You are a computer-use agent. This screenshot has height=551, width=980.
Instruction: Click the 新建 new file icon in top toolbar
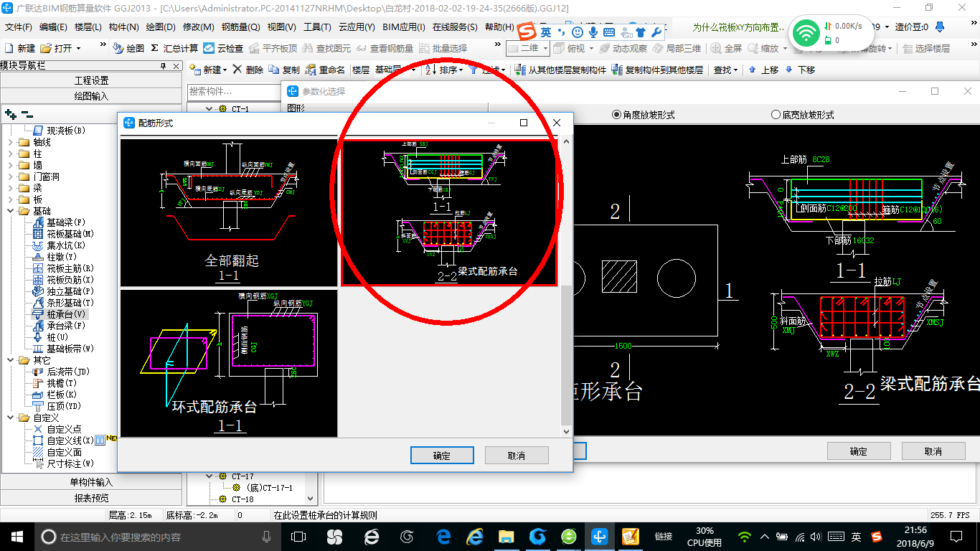(9, 48)
